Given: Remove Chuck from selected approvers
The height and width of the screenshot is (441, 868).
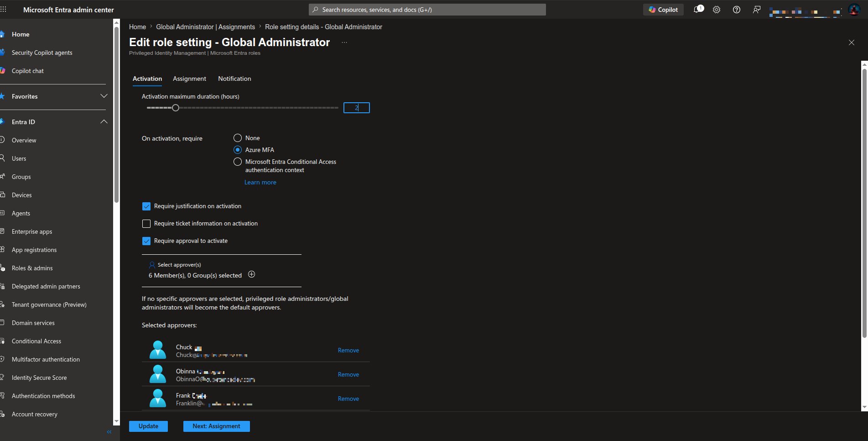Looking at the screenshot, I should pos(348,350).
